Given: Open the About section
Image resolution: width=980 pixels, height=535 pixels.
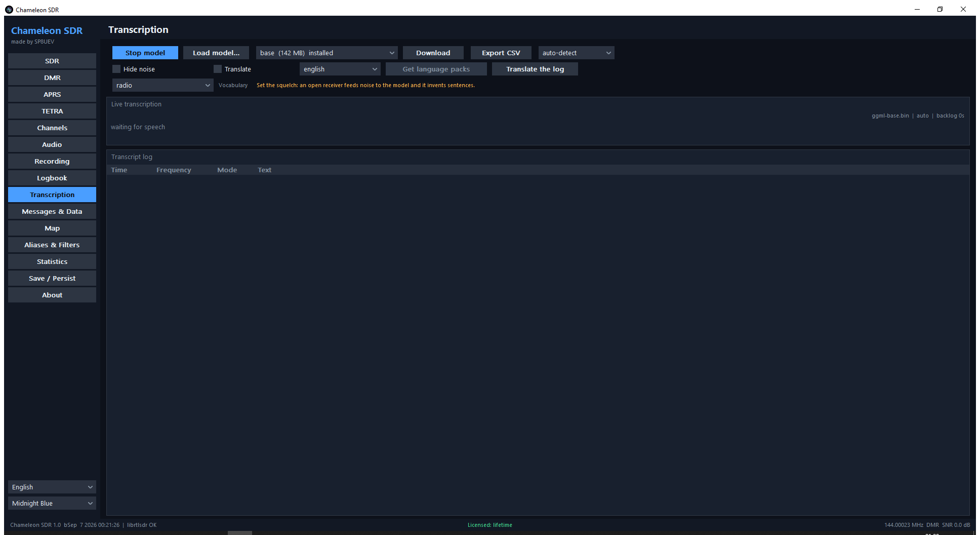Looking at the screenshot, I should [52, 295].
